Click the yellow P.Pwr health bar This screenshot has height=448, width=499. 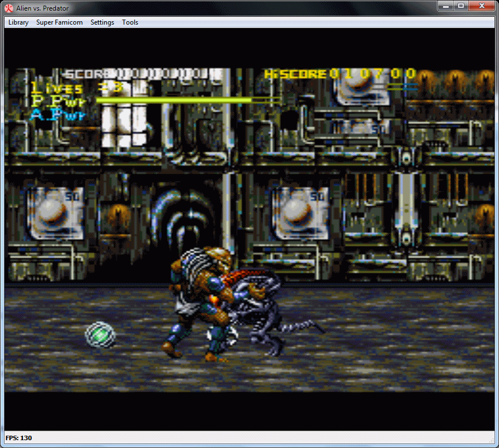[x=173, y=100]
